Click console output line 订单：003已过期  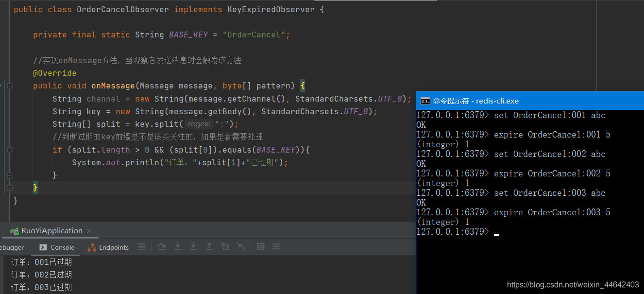click(42, 288)
